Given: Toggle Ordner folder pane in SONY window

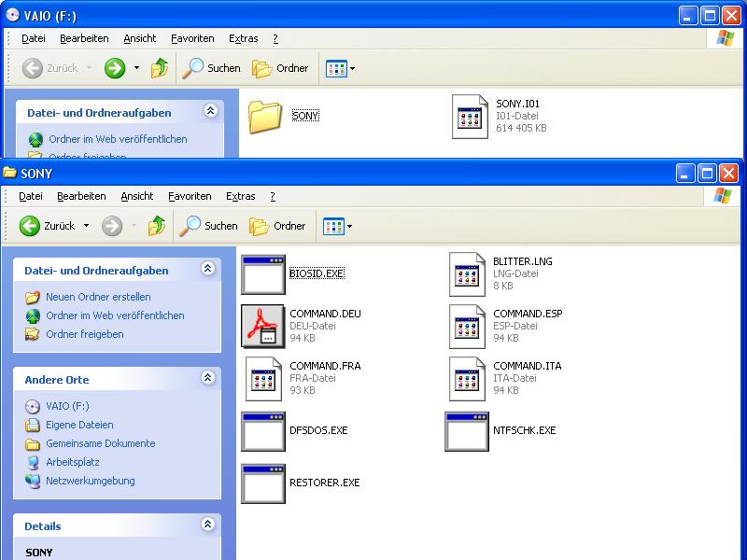Looking at the screenshot, I should click(277, 226).
